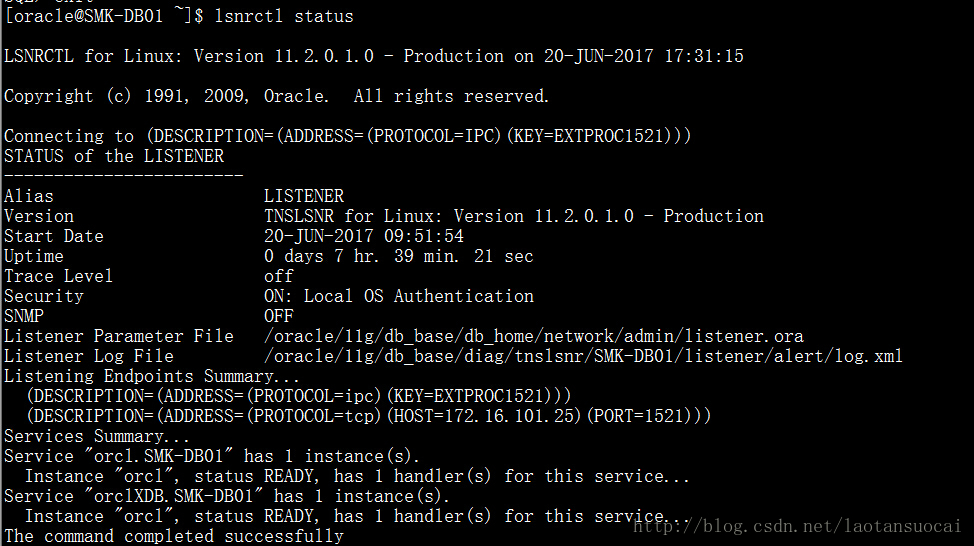Click the Listening Endpoints Summary heading

tap(152, 376)
